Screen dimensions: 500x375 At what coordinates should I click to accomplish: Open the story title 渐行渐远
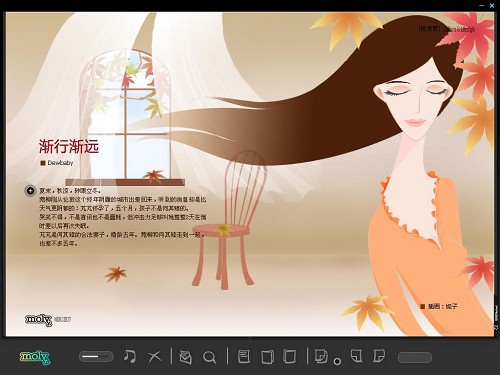[69, 146]
